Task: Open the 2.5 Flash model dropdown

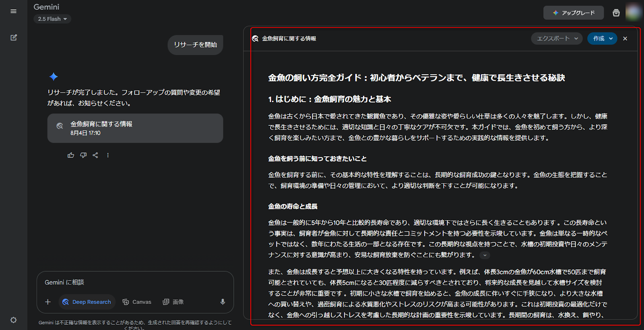Action: coord(52,19)
